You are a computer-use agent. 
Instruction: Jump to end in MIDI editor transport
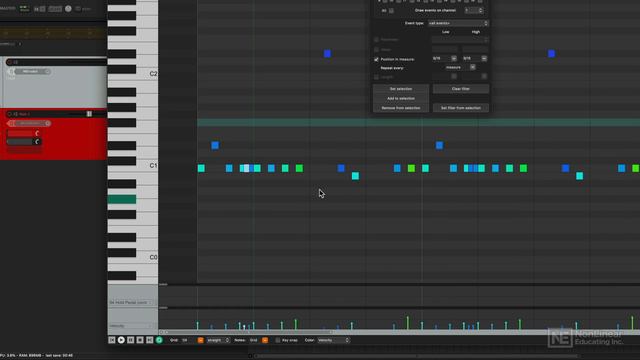[149, 340]
